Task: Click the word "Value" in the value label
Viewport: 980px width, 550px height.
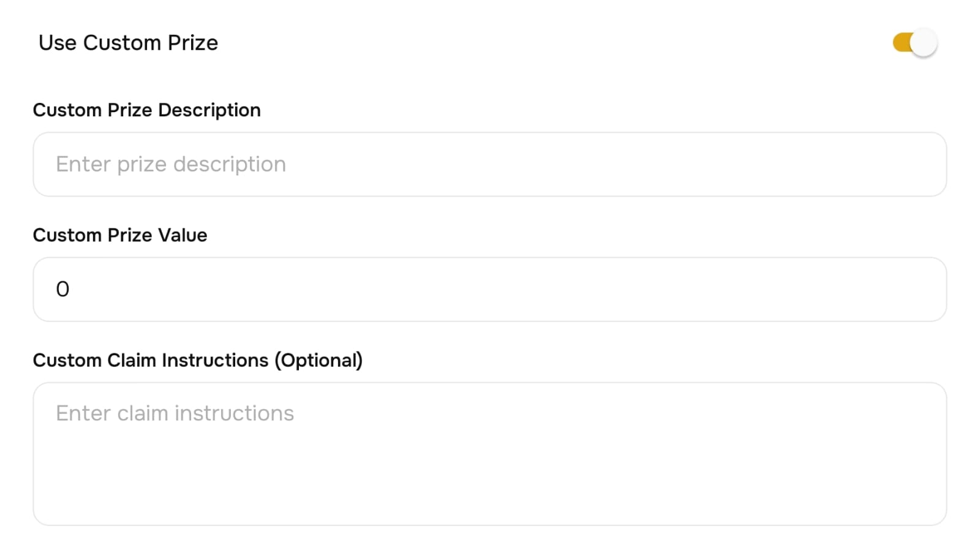Action: click(x=183, y=235)
